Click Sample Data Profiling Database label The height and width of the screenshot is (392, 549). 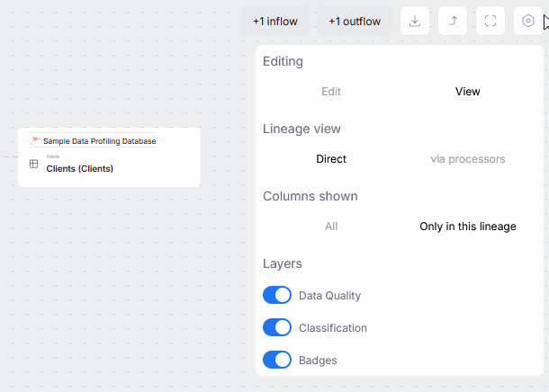(x=99, y=141)
